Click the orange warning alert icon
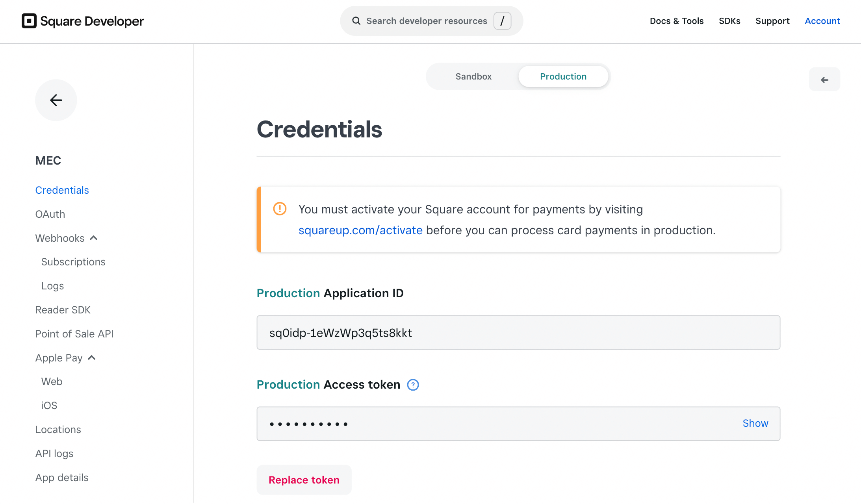The width and height of the screenshot is (861, 504). (x=280, y=209)
